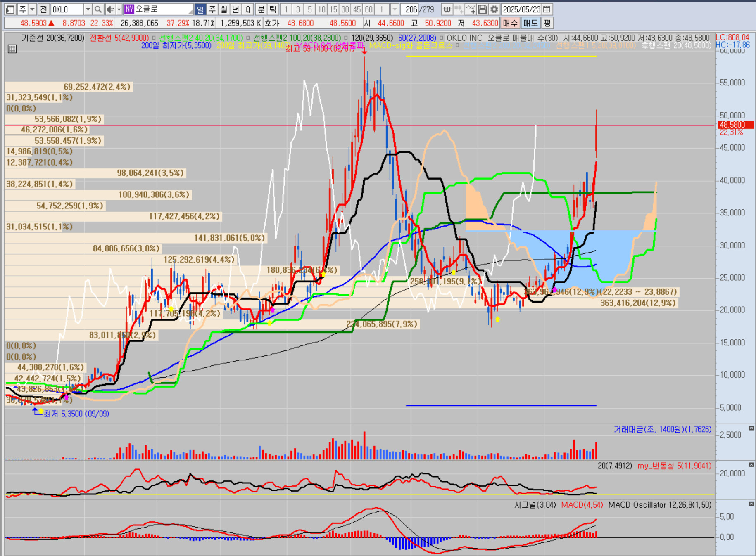Open the interval dropdown arrow before the 206 field
The width and height of the screenshot is (756, 556).
tap(395, 9)
